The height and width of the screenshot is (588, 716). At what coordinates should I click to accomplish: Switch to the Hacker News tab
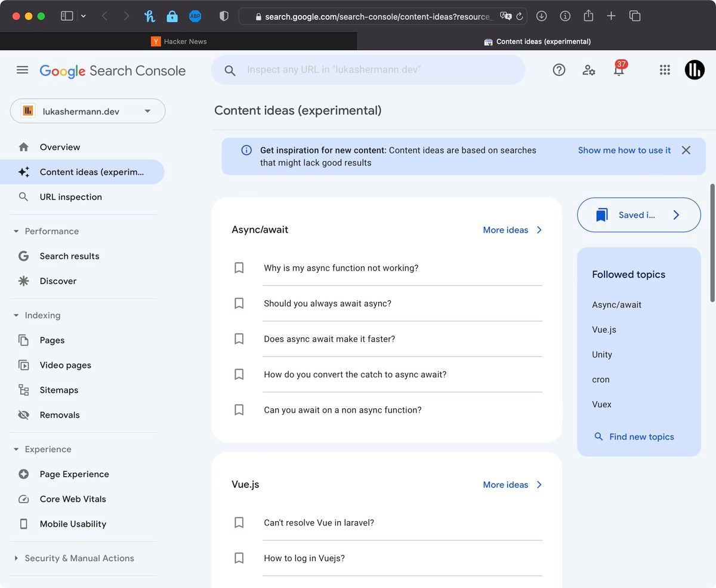[179, 41]
